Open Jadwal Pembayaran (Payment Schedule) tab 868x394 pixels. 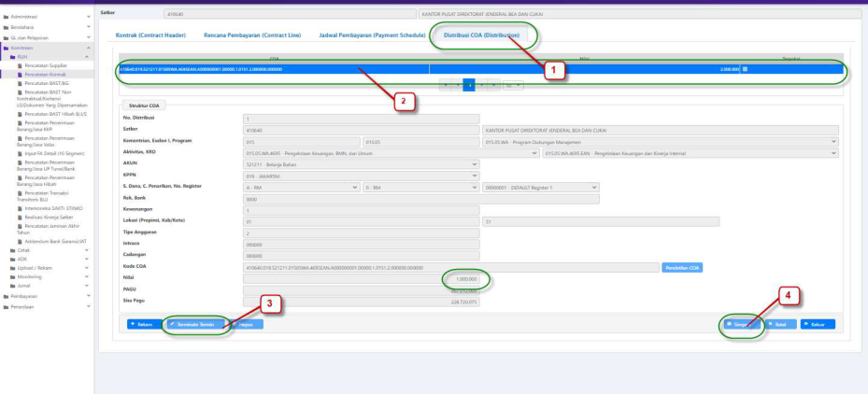click(x=369, y=35)
